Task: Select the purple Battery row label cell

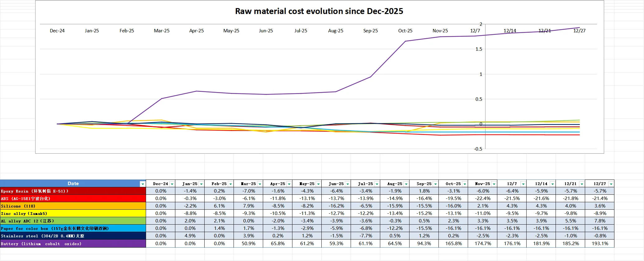Action: [73, 244]
